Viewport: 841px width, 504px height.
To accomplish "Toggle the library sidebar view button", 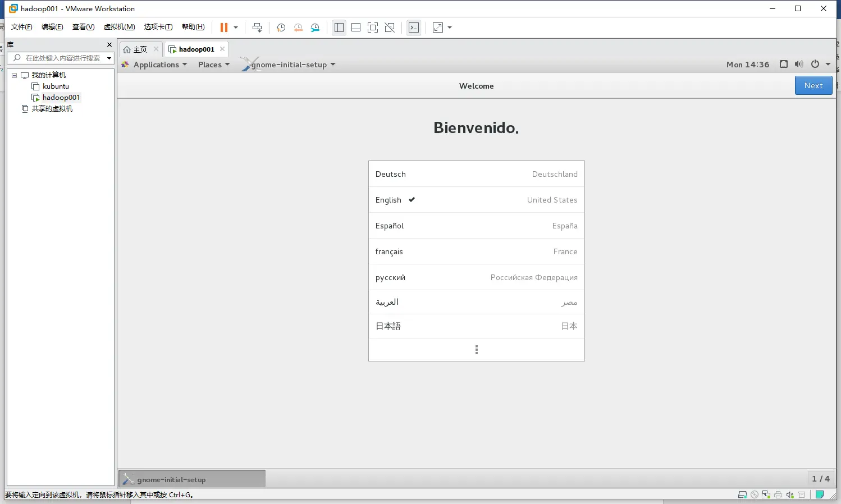I will (x=339, y=28).
